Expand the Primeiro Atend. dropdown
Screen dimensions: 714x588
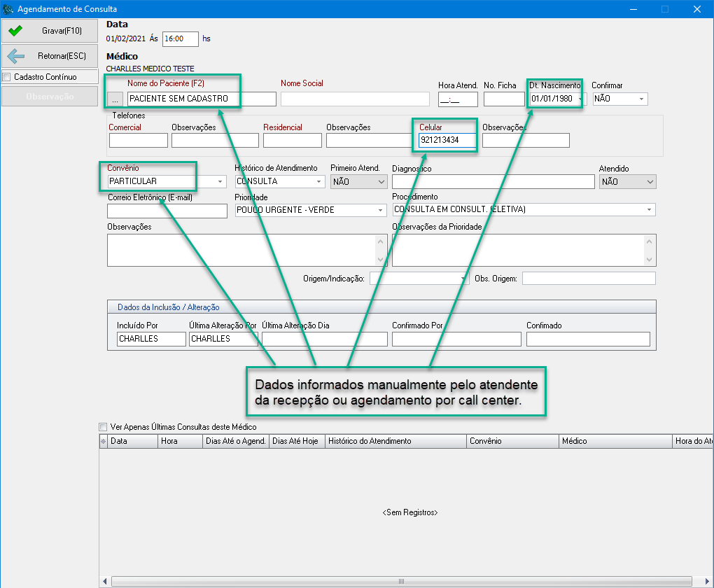tap(381, 182)
